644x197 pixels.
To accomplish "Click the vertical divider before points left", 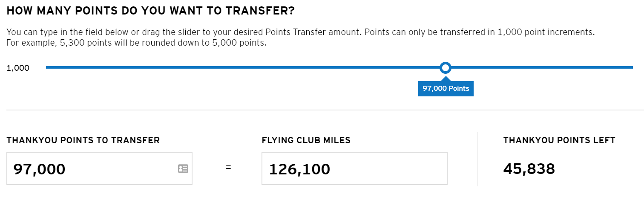I will [x=477, y=159].
